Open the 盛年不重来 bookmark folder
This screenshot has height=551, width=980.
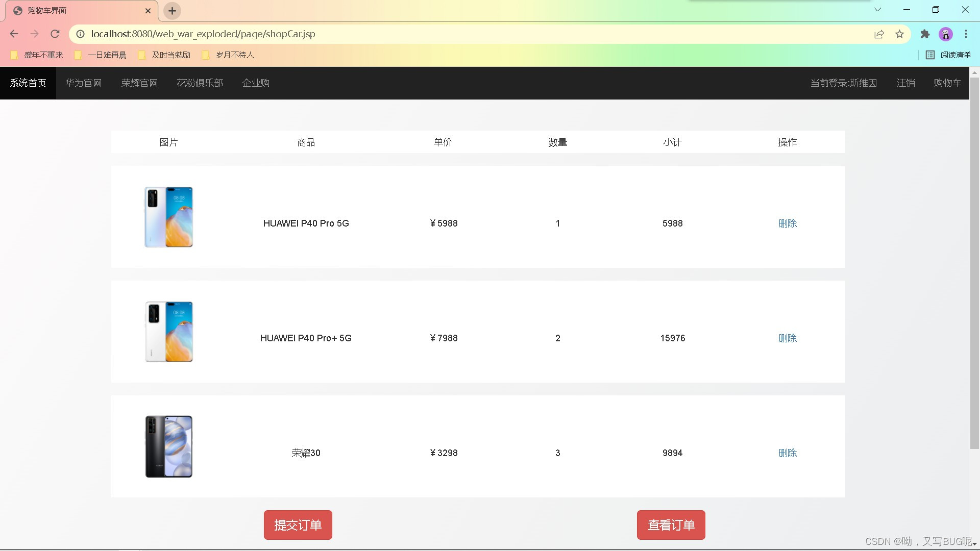[37, 55]
